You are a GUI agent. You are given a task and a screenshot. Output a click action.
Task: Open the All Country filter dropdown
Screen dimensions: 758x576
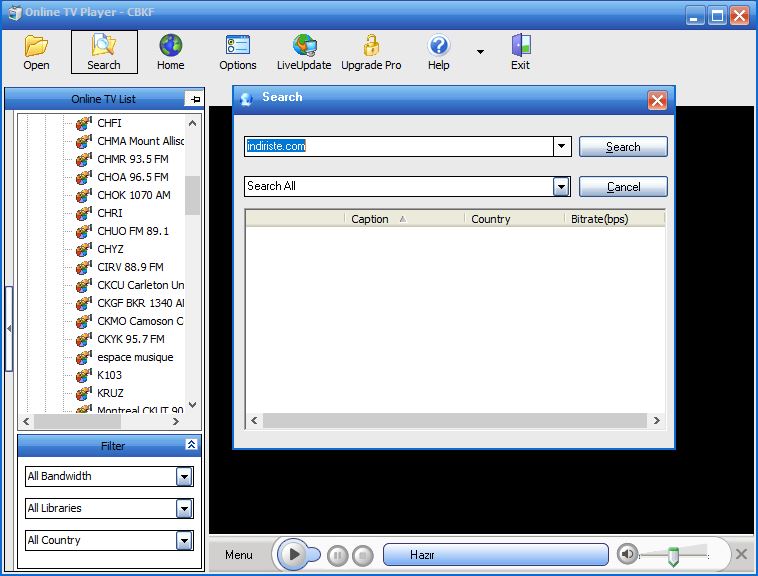pyautogui.click(x=184, y=541)
